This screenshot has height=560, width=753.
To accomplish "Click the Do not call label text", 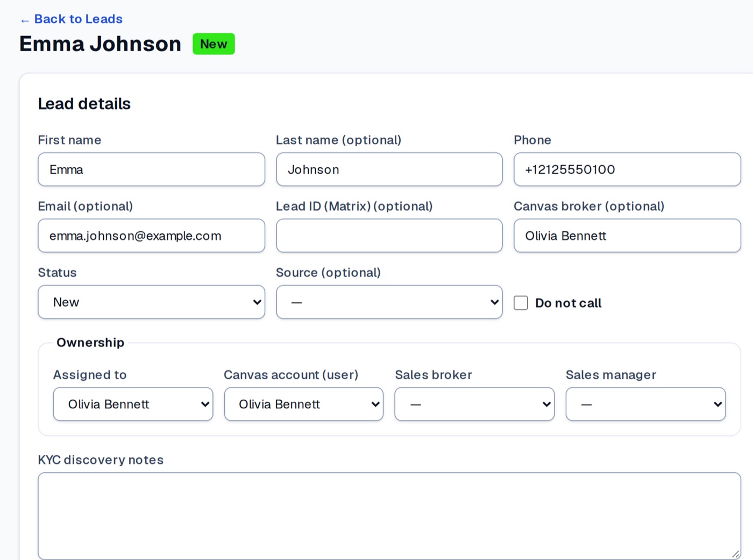I will coord(568,303).
